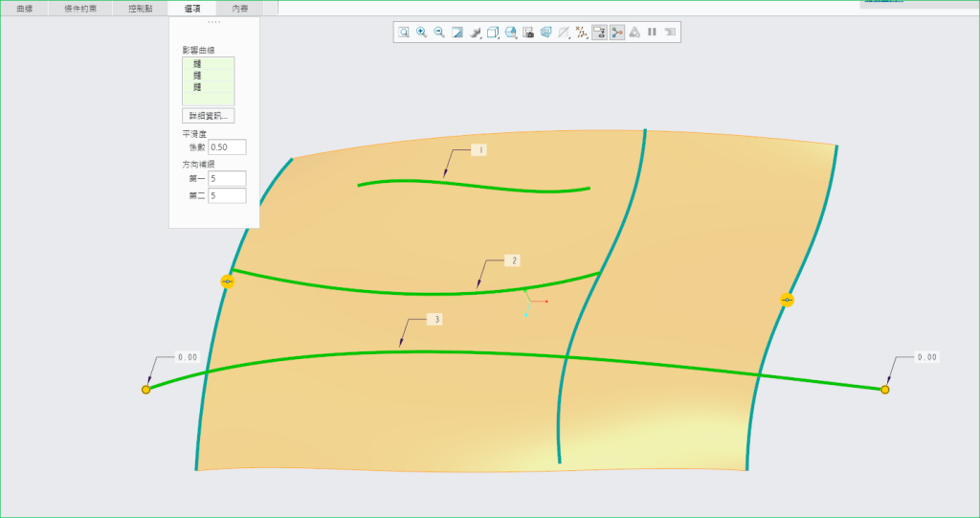Click the Refit view icon

404,32
